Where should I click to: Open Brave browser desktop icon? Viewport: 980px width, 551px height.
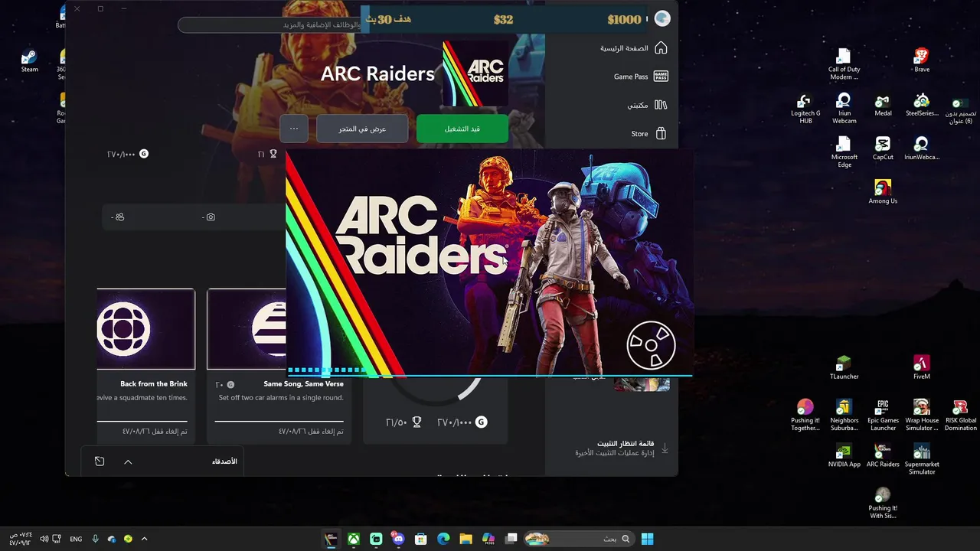coord(922,60)
